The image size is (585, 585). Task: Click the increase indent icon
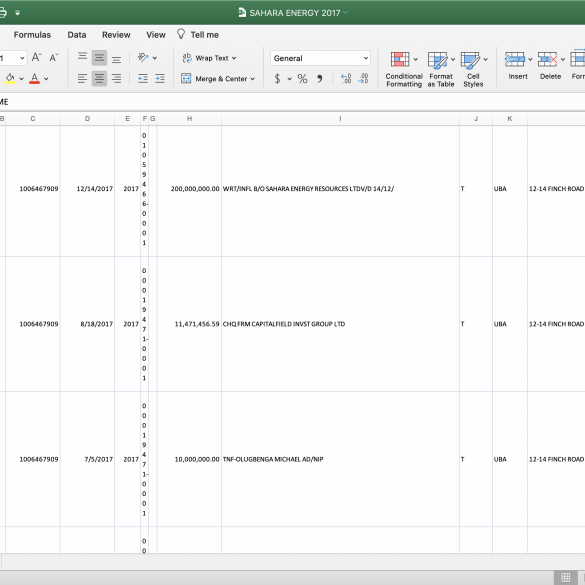160,79
